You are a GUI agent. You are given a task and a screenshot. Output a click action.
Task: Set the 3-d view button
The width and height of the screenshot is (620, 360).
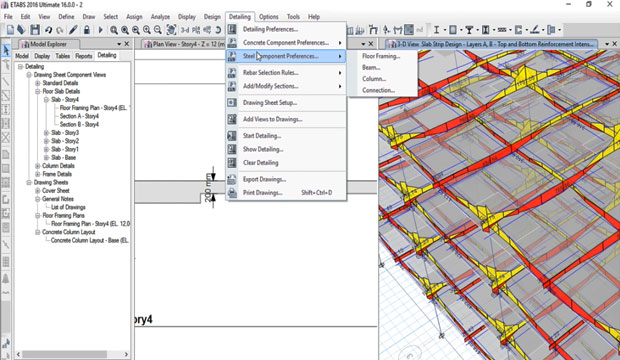185,30
